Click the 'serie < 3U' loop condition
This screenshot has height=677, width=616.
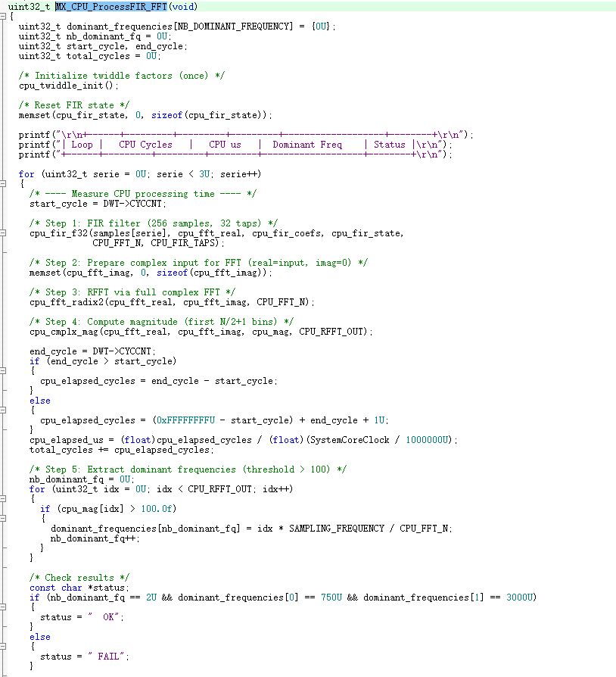(x=183, y=174)
